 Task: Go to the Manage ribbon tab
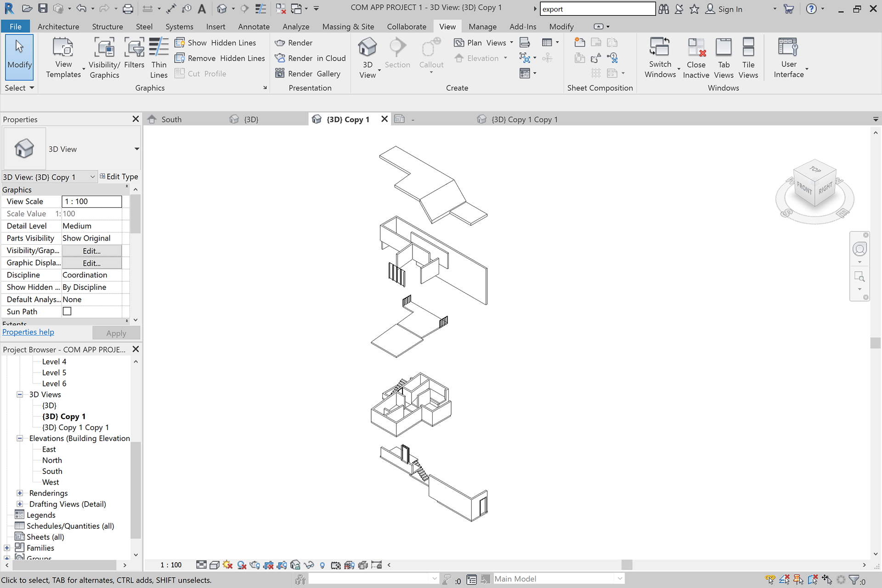click(482, 27)
